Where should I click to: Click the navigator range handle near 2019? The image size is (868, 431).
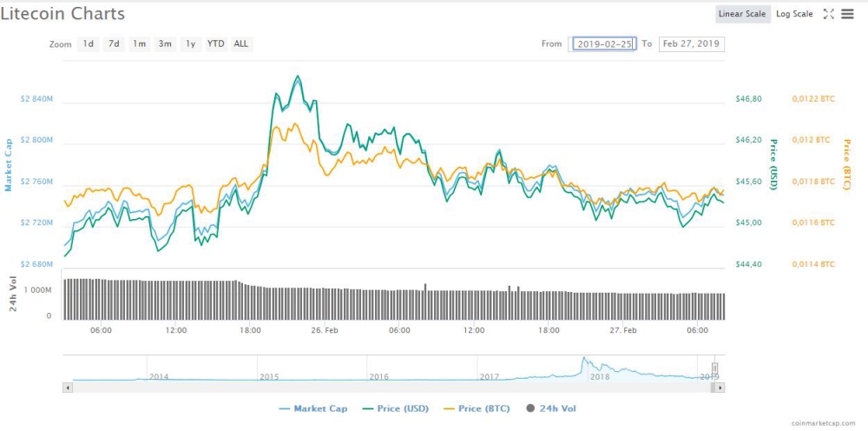click(716, 368)
